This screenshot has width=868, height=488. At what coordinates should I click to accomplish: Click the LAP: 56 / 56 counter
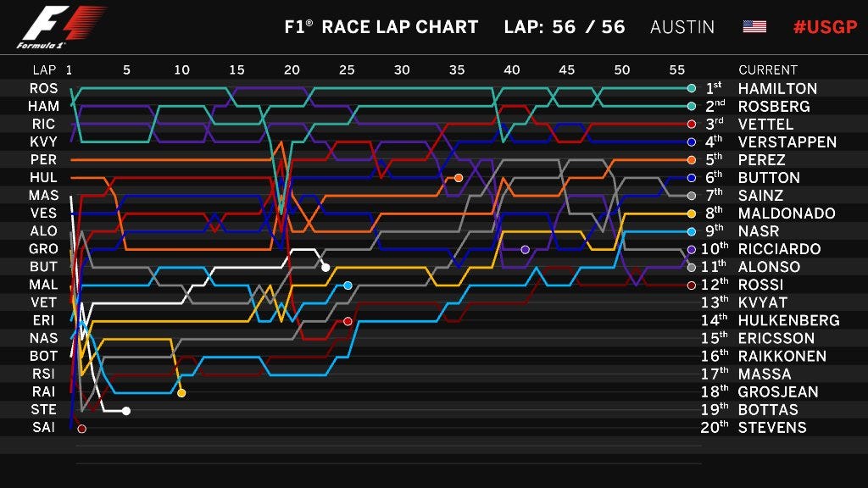[x=564, y=26]
